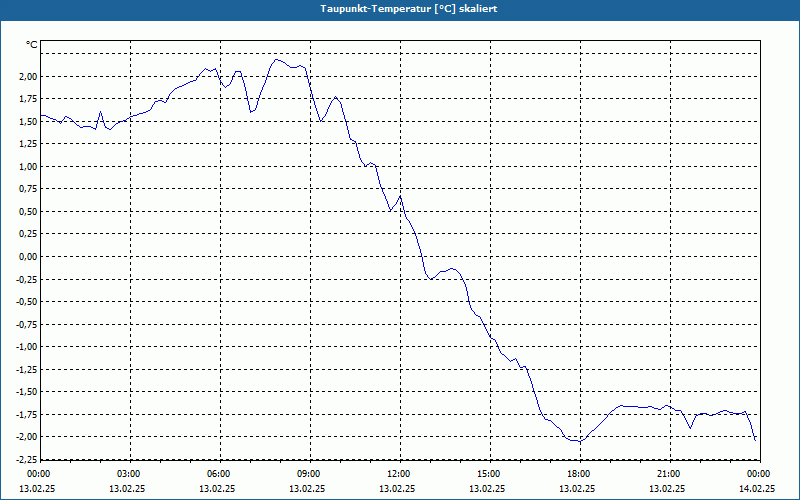
Task: Select the -1,50 y-axis label
Action: pos(28,392)
